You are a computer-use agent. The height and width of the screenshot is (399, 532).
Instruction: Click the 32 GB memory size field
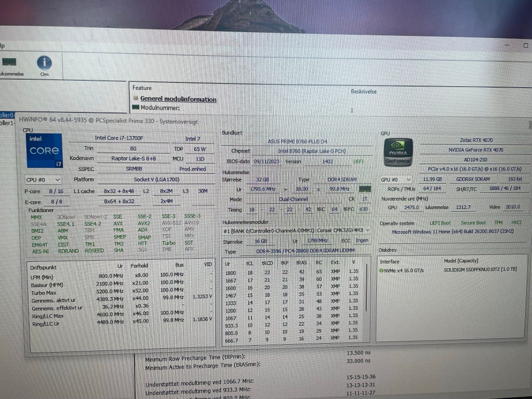click(x=263, y=180)
